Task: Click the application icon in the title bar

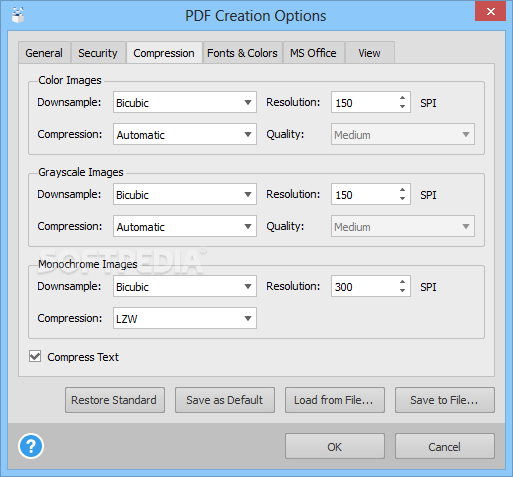Action: (x=18, y=15)
